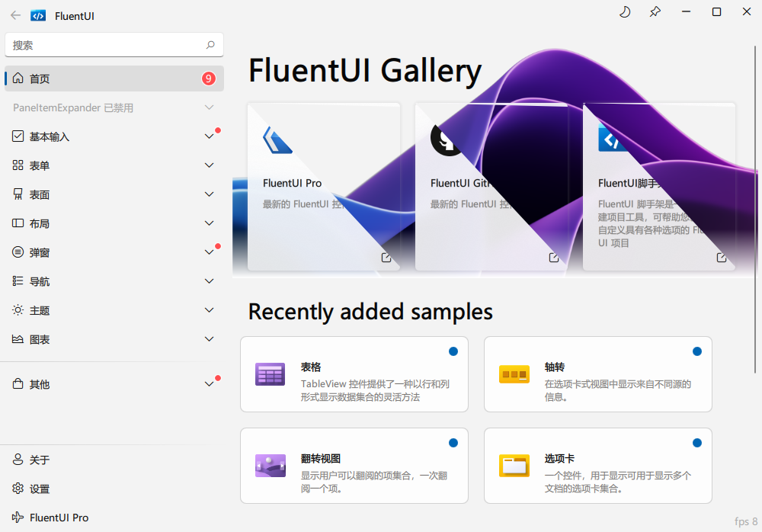
Task: Expand the 图表 section chevron
Action: 209,339
